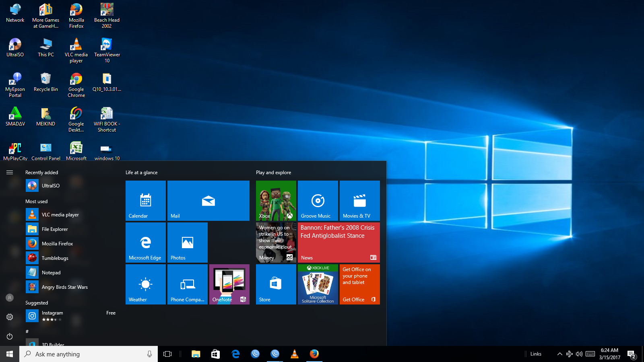Viewport: 644px width, 362px height.
Task: Launch Angry Birds Star Wars from Start
Action: [x=71, y=287]
